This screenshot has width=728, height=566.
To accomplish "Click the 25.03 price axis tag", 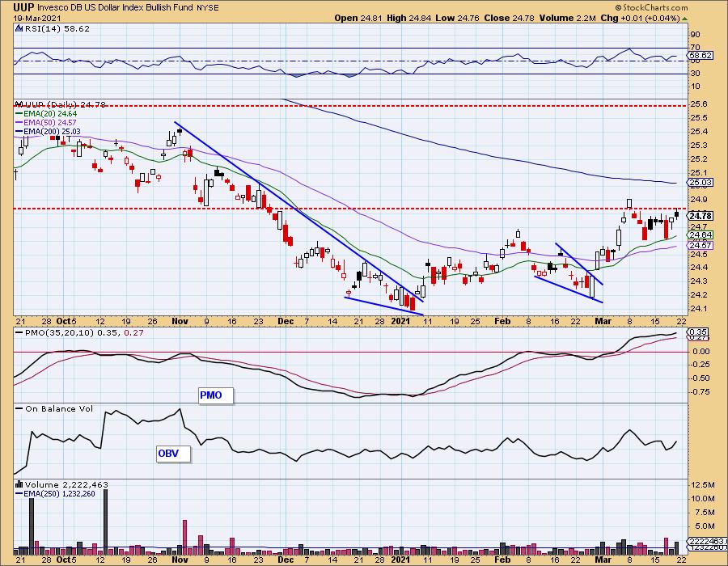I will point(700,183).
